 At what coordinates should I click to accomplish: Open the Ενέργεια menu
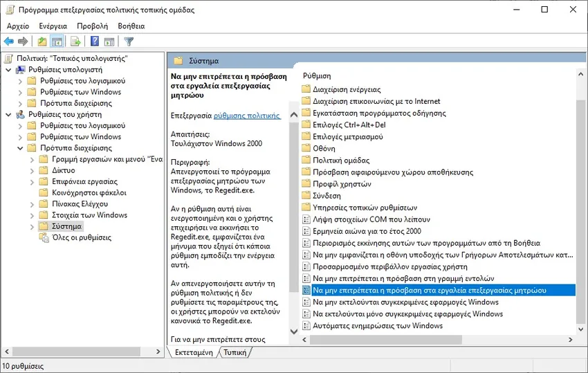click(x=53, y=26)
